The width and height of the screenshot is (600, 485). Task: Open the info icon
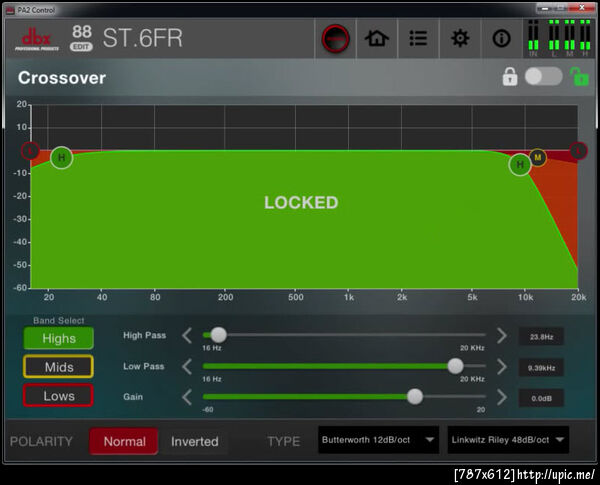click(501, 38)
